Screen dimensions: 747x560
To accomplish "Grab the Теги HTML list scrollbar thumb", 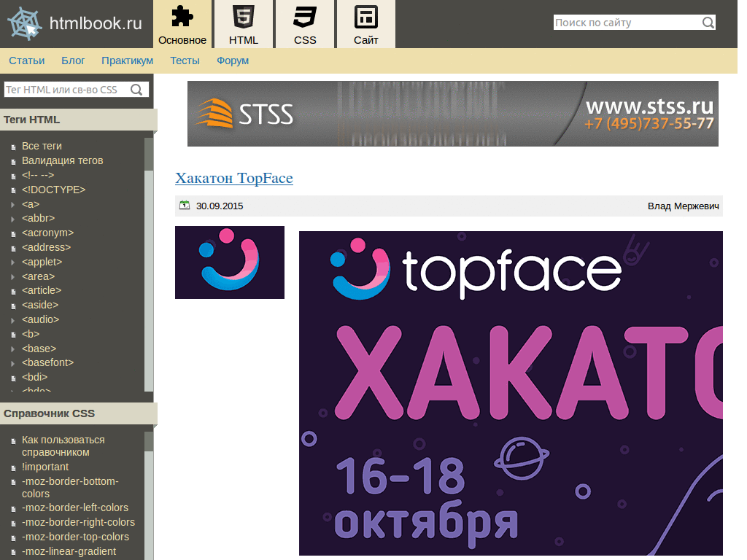I will [149, 154].
